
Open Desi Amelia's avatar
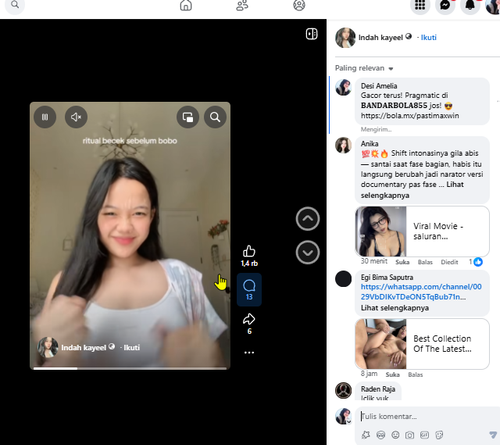(343, 87)
